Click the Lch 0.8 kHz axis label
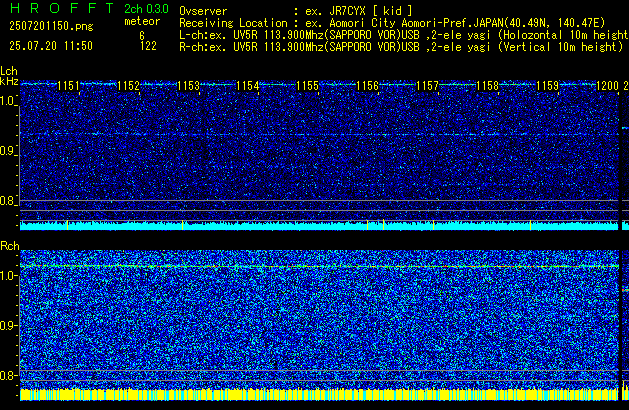This screenshot has width=629, height=410. coord(8,201)
